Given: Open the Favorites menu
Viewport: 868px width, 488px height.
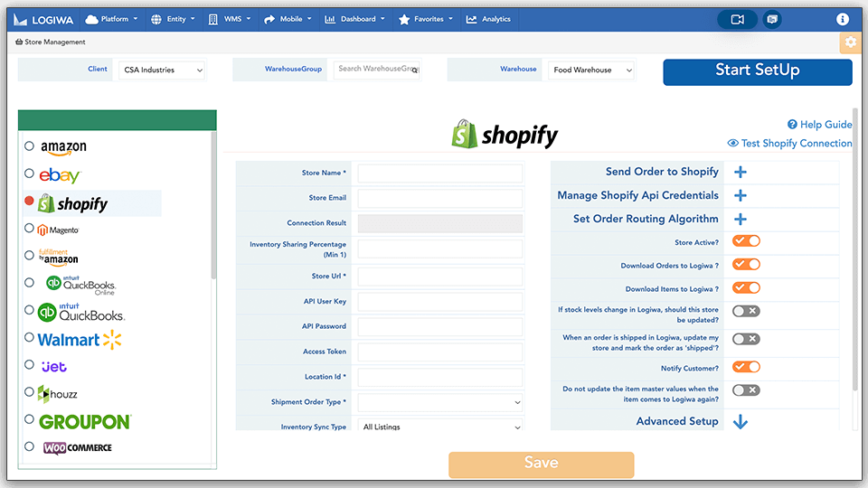Looking at the screenshot, I should pyautogui.click(x=425, y=19).
